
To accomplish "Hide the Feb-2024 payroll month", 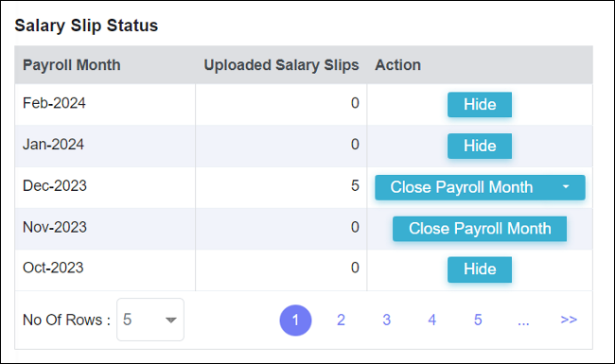I will (x=480, y=105).
